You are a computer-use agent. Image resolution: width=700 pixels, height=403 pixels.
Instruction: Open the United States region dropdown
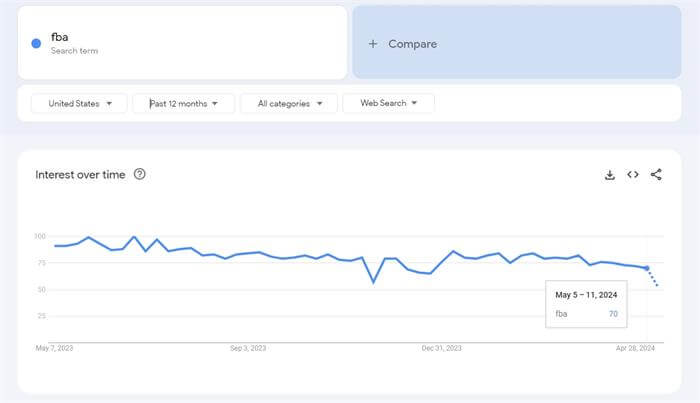click(x=79, y=104)
